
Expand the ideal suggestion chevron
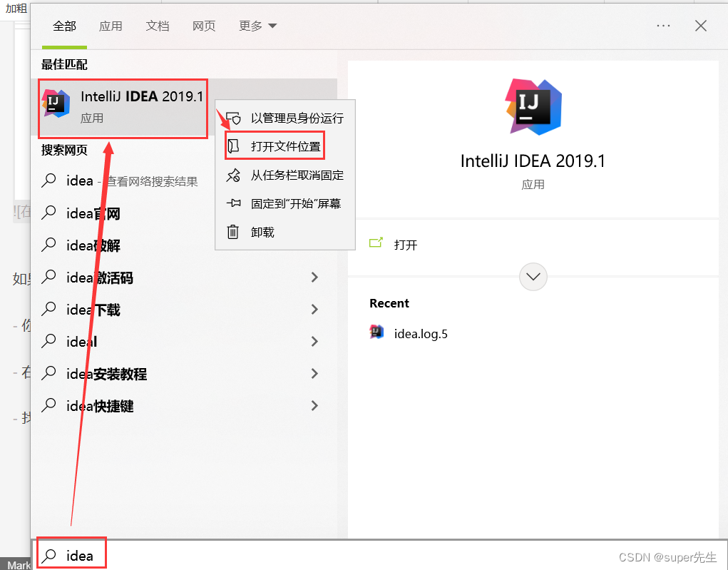314,342
